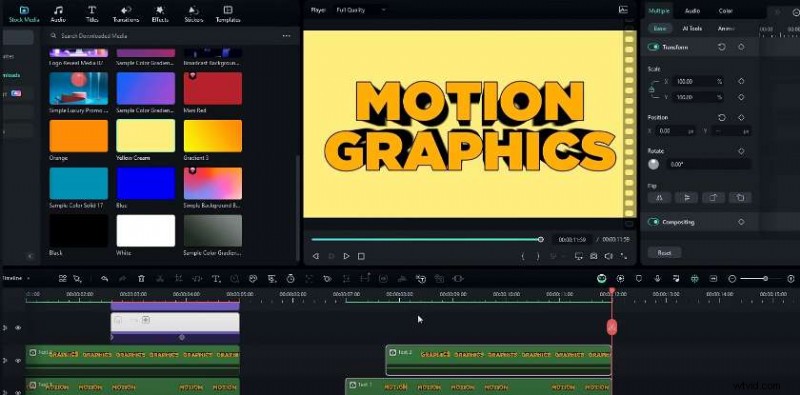The height and width of the screenshot is (395, 800).
Task: Click the Scale Y value field
Action: pyautogui.click(x=698, y=97)
